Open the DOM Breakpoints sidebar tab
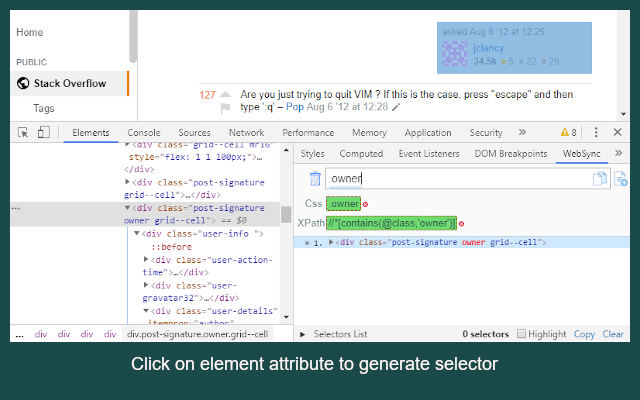The width and height of the screenshot is (640, 400). tap(511, 154)
